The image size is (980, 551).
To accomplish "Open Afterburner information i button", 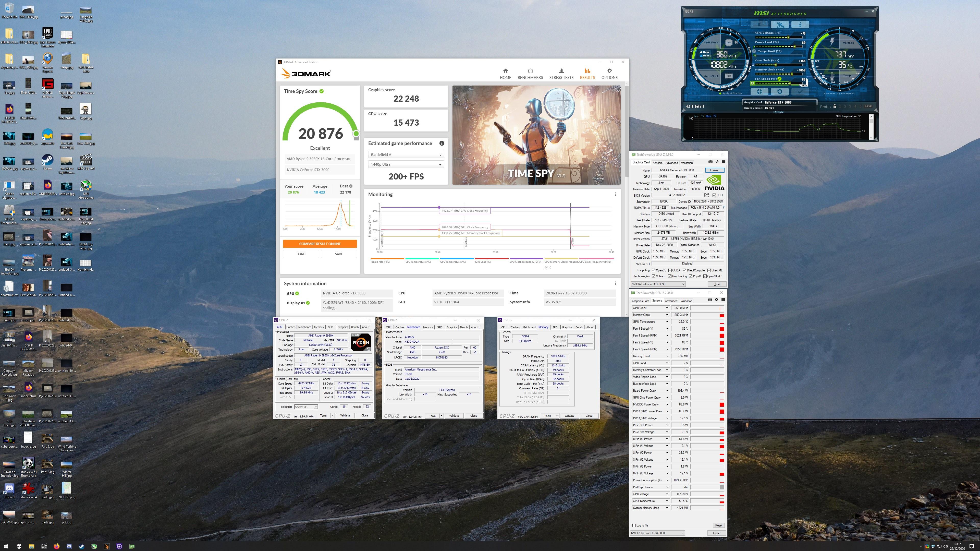I will point(800,24).
